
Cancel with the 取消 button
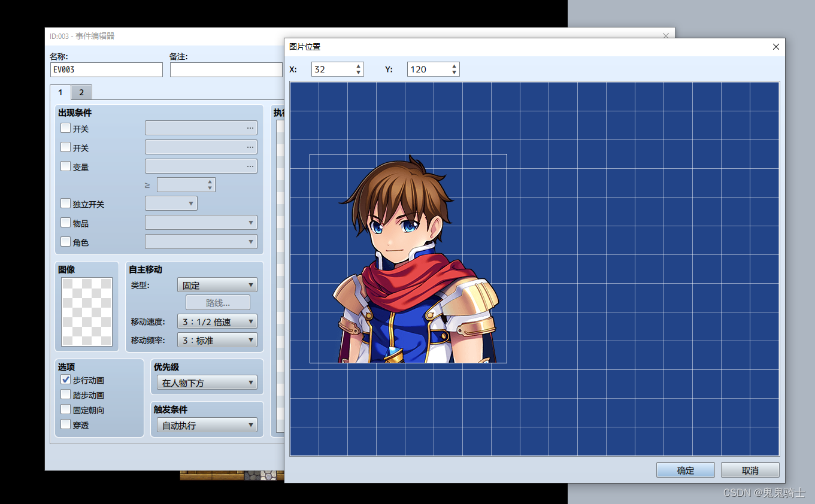tap(750, 470)
